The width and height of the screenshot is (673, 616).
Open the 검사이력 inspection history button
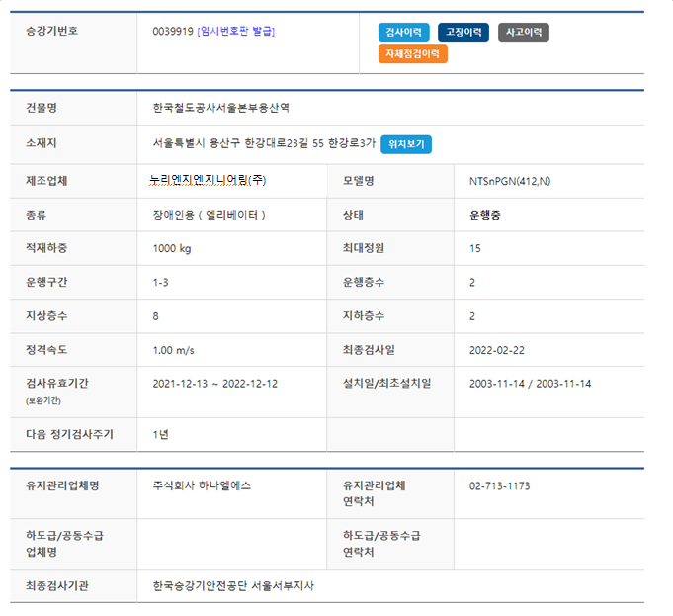[403, 33]
